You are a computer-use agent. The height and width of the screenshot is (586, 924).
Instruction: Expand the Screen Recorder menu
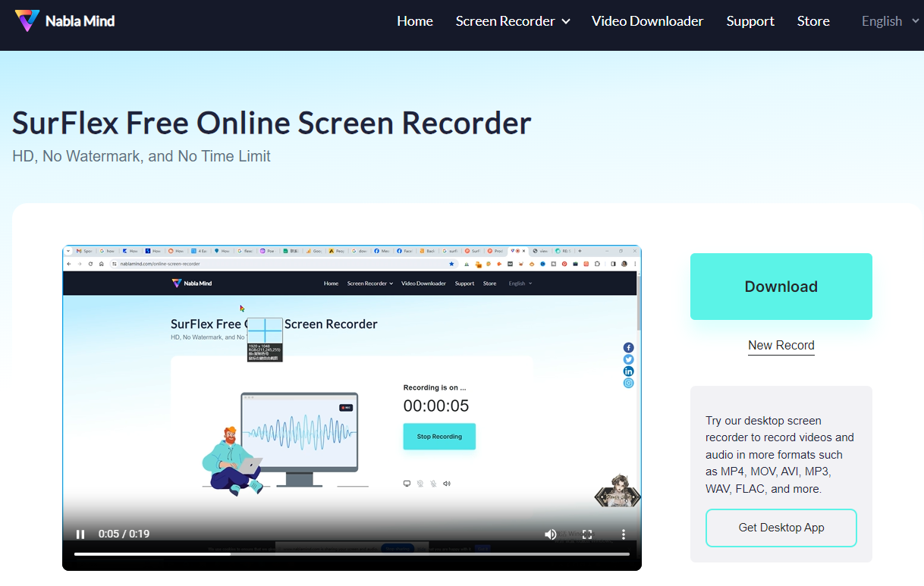(x=513, y=21)
